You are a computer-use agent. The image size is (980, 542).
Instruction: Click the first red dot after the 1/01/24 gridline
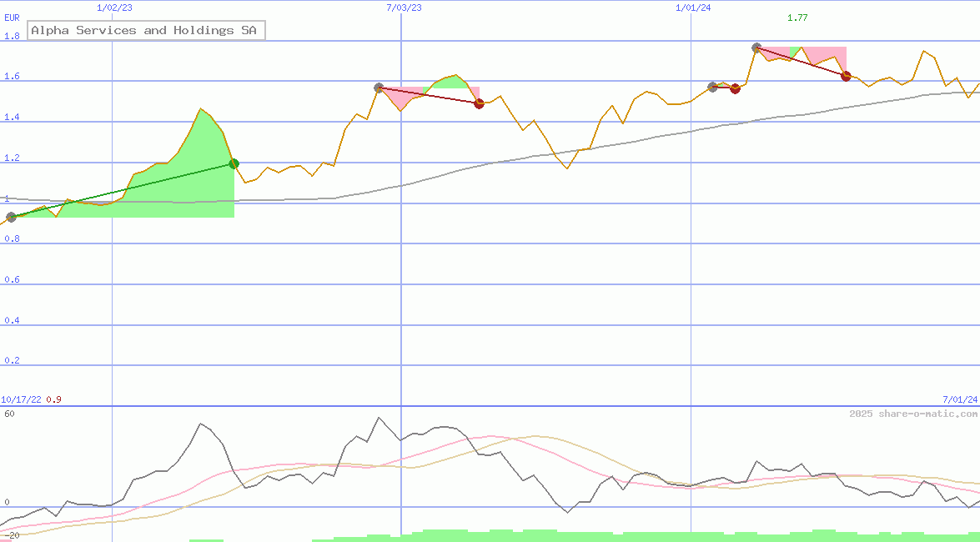(x=735, y=88)
